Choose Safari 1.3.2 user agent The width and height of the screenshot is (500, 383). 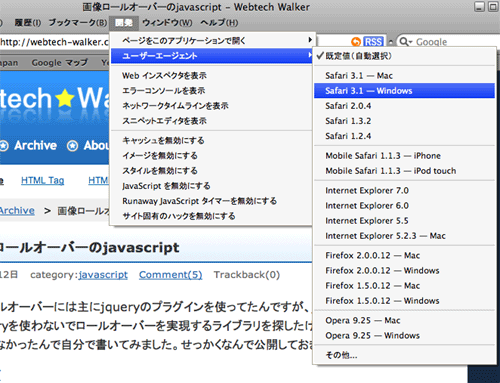[404, 121]
